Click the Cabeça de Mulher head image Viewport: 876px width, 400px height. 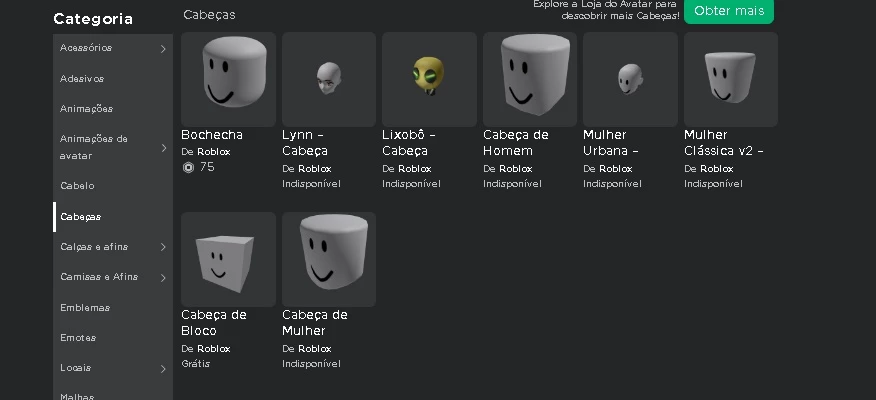click(329, 259)
